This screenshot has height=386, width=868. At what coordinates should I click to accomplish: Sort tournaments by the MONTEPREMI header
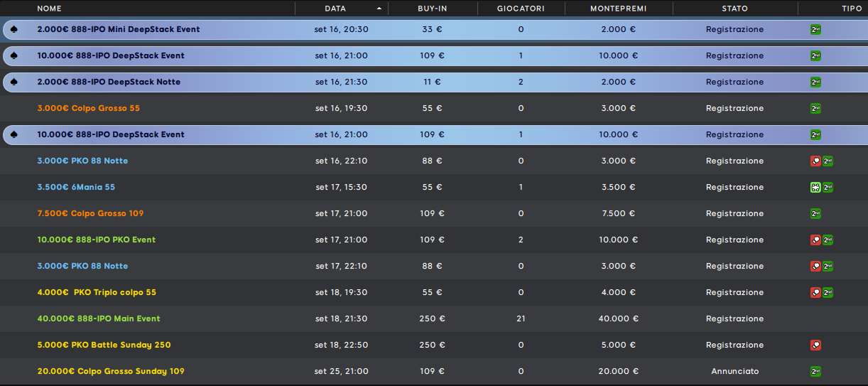[x=618, y=9]
